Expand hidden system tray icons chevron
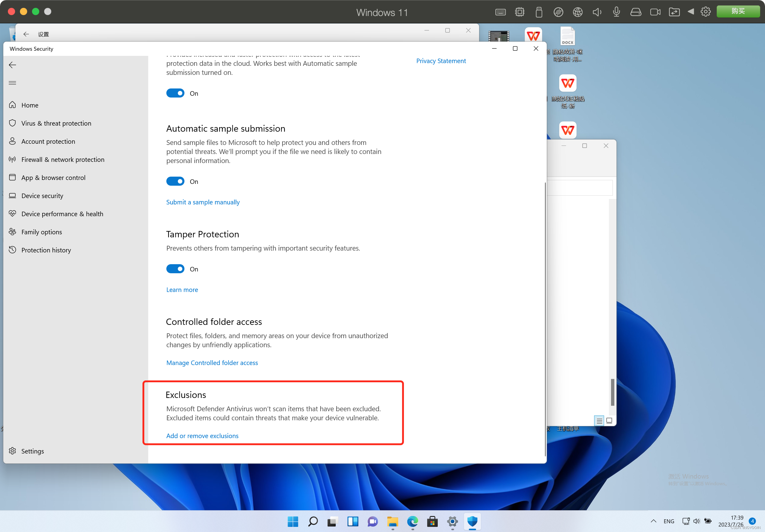Image resolution: width=765 pixels, height=532 pixels. (653, 521)
